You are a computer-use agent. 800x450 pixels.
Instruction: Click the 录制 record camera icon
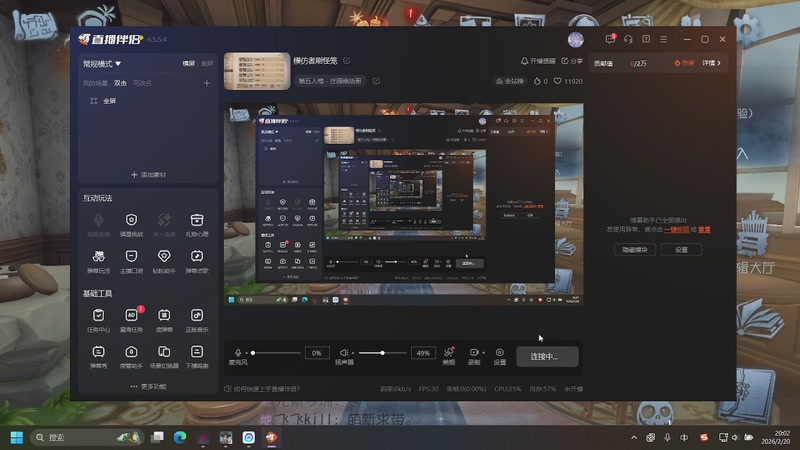(473, 353)
